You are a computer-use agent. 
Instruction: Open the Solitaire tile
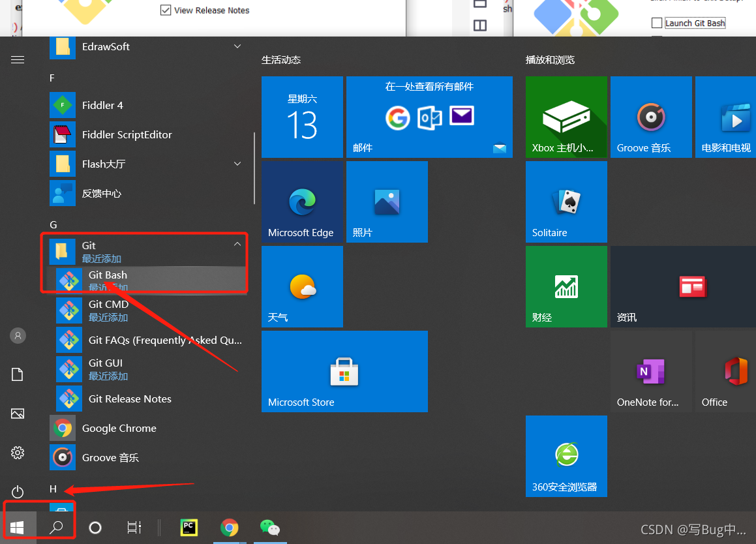tap(566, 202)
